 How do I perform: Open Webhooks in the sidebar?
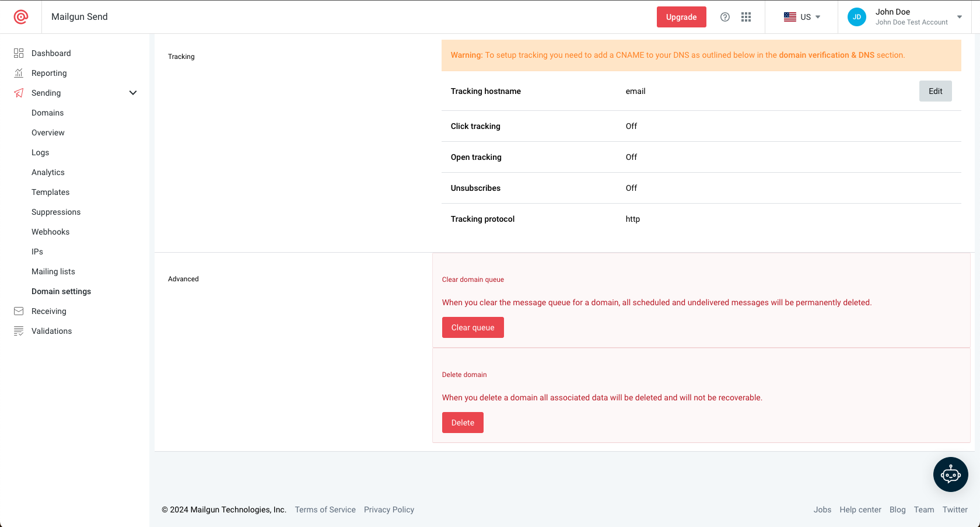coord(50,232)
